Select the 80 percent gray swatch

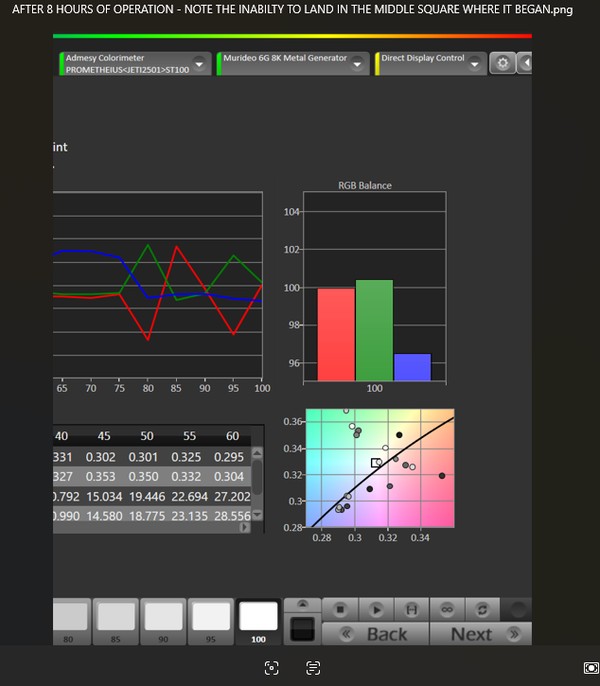pos(70,622)
